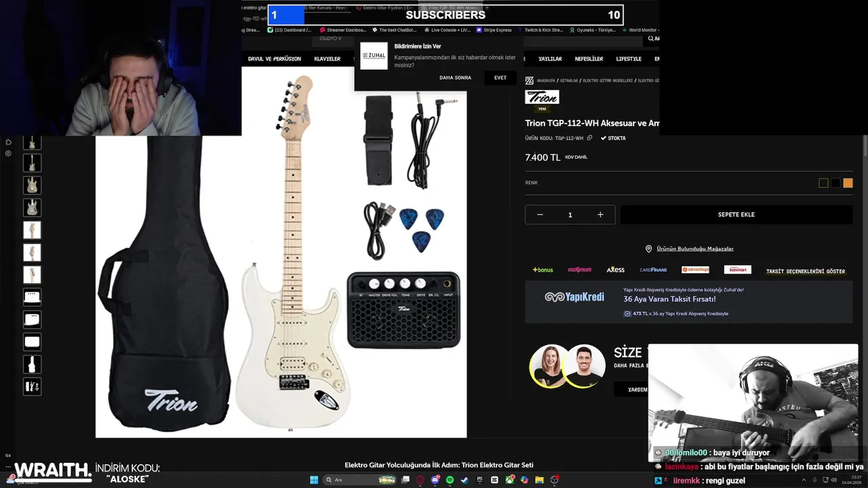Select the third headstock thumbnail

32,275
